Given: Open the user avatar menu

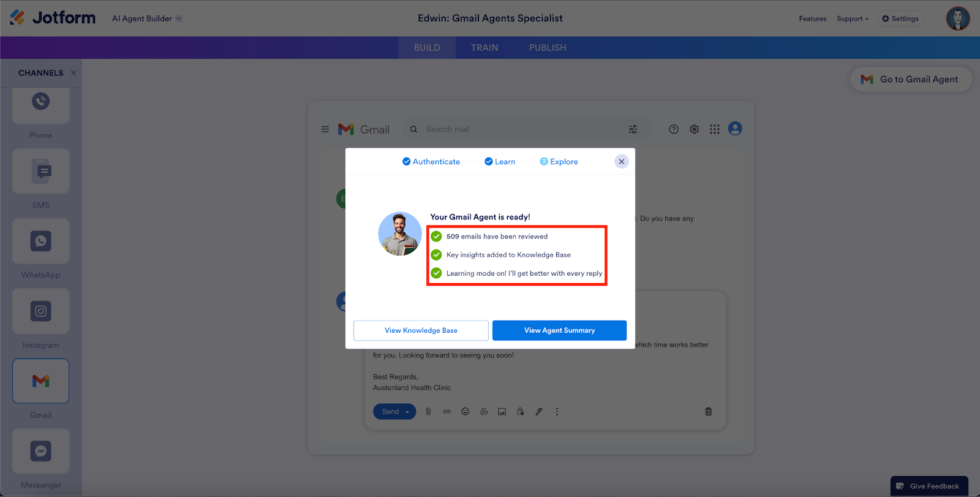Looking at the screenshot, I should point(958,18).
